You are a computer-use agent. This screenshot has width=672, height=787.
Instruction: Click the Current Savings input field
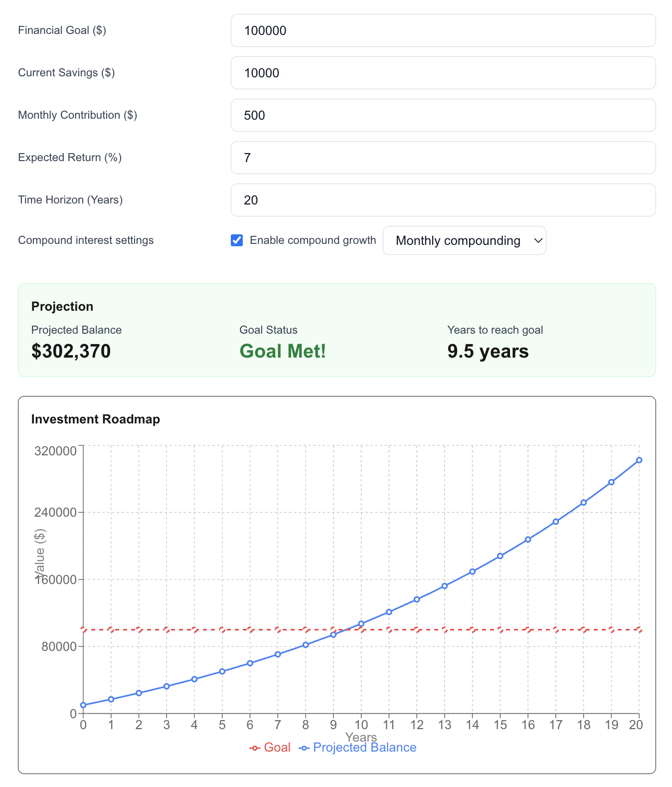click(443, 73)
